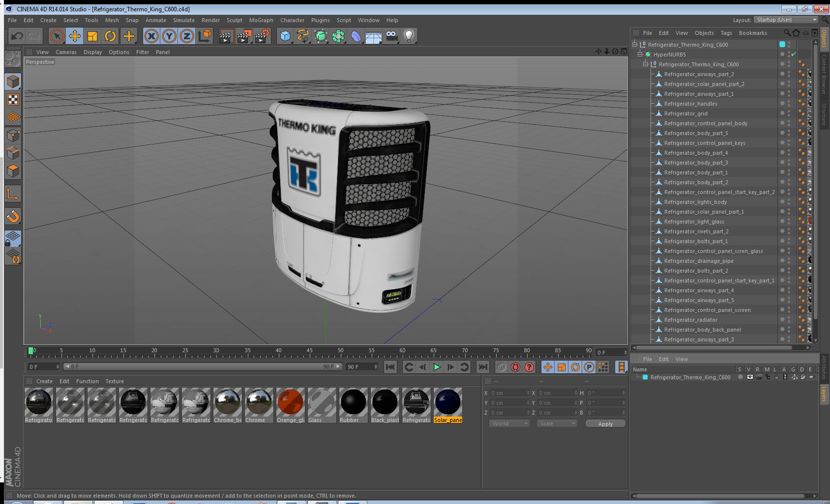Add a HyperNURBS generator object
Image resolution: width=830 pixels, height=504 pixels.
[321, 36]
